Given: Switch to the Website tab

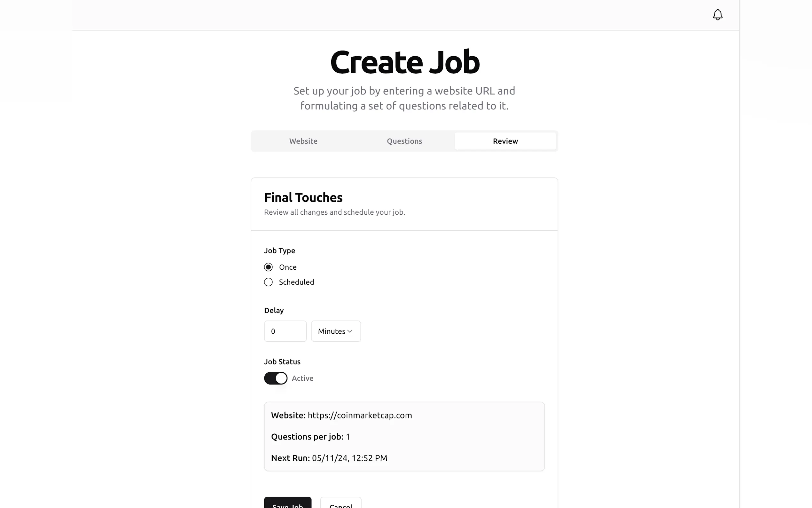Looking at the screenshot, I should click(303, 141).
